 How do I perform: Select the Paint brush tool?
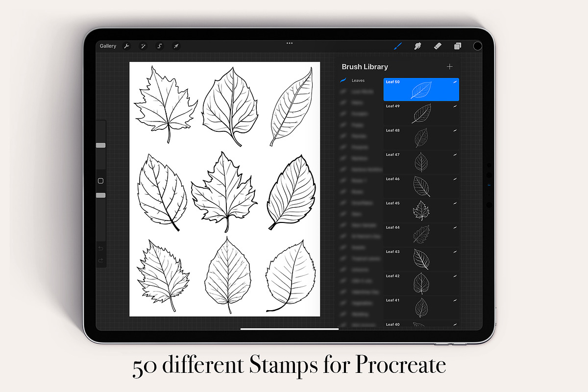click(398, 46)
